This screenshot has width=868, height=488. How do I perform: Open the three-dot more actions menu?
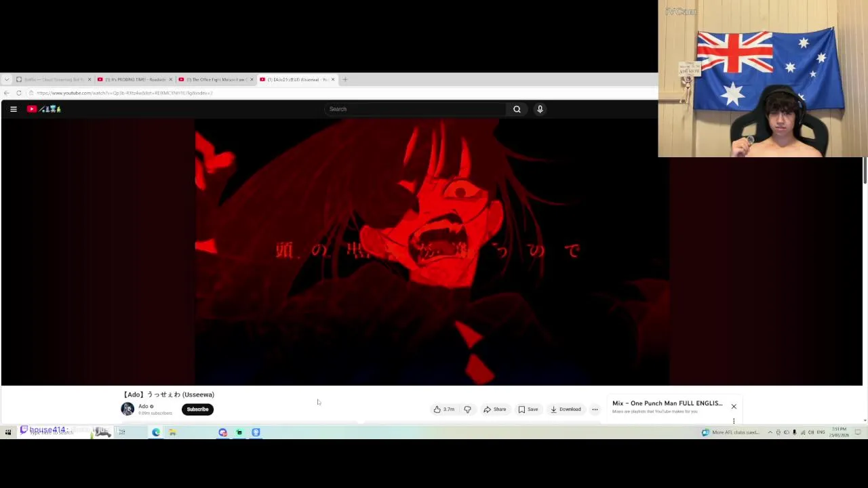tap(595, 409)
